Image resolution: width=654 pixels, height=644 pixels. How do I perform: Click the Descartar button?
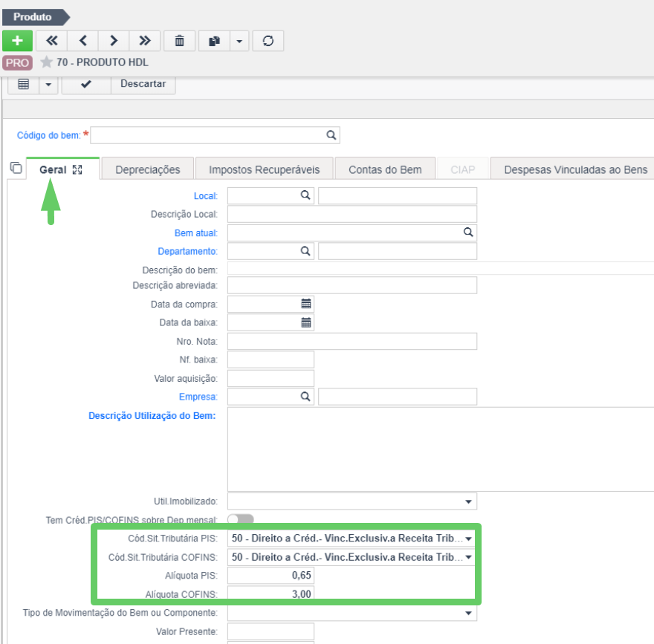pos(143,84)
